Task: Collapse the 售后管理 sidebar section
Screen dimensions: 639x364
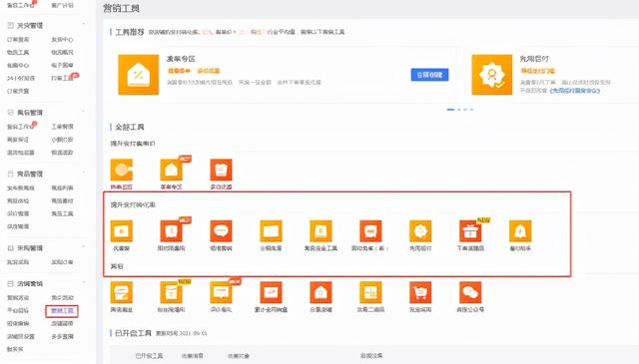Action: [x=84, y=111]
